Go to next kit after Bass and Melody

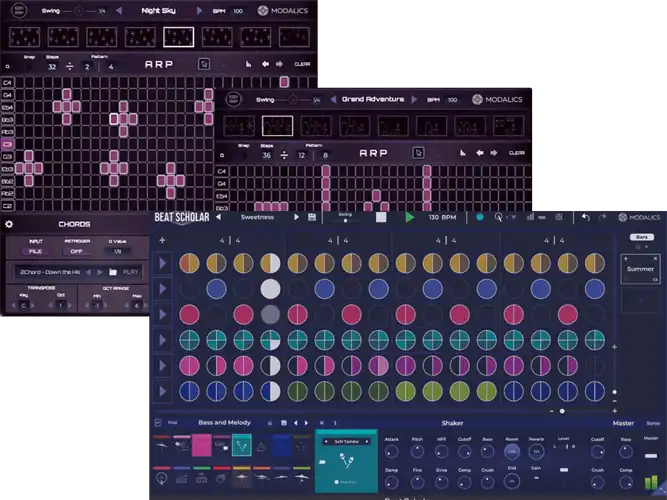click(306, 423)
